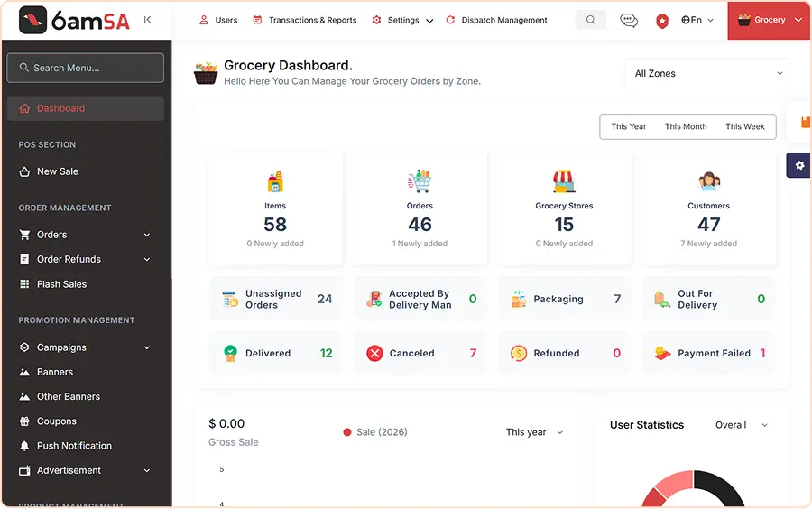
Task: Open Transactions & Reports menu
Action: click(x=305, y=20)
